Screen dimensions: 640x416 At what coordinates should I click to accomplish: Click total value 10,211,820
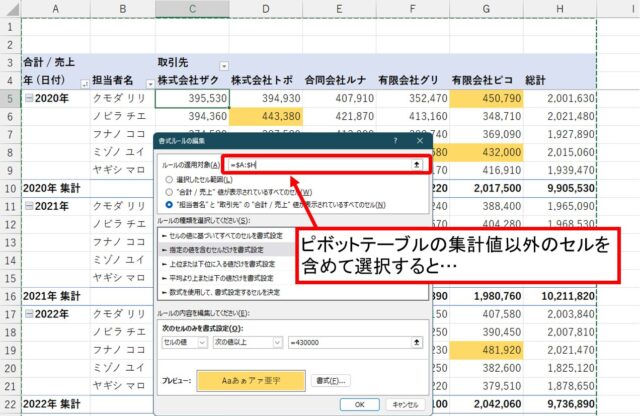(568, 296)
